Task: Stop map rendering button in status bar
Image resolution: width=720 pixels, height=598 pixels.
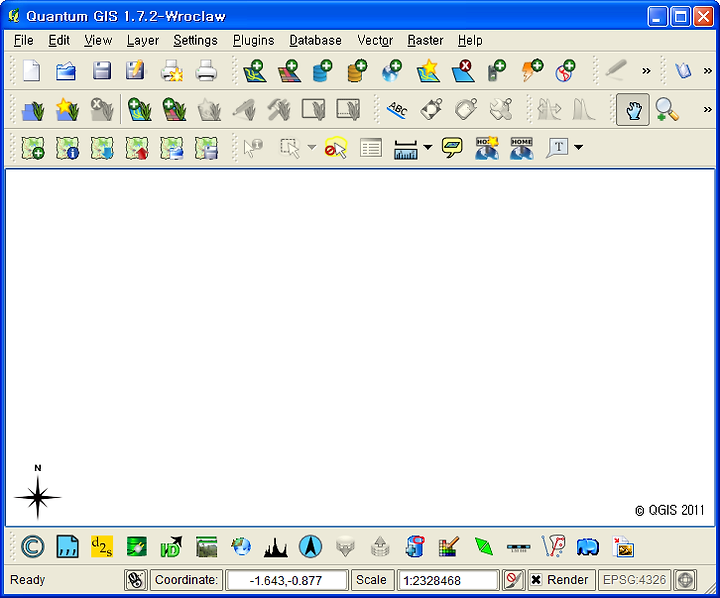Action: coord(514,580)
